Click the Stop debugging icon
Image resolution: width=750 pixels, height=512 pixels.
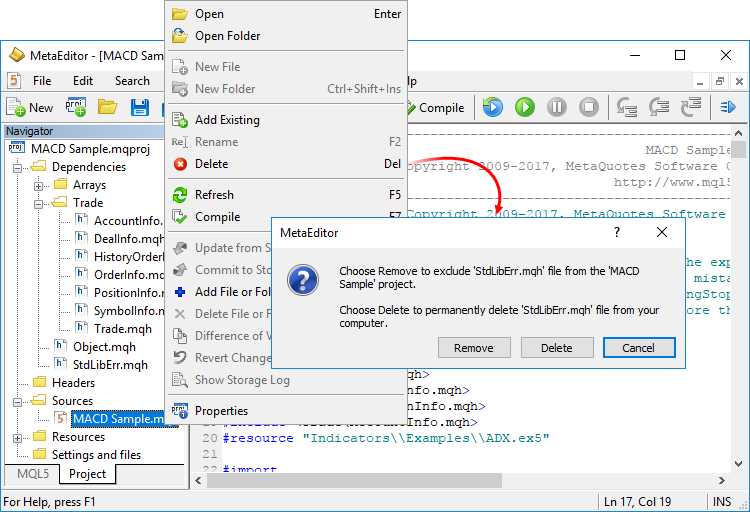tap(589, 107)
